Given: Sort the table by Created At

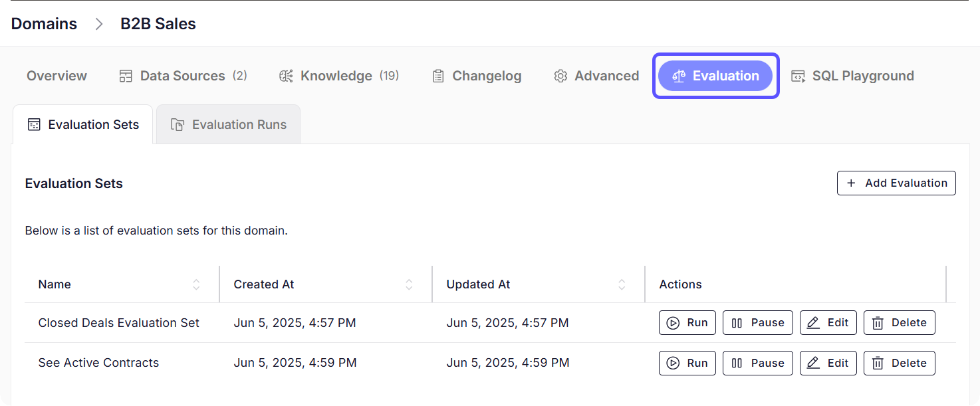Looking at the screenshot, I should click(x=408, y=284).
